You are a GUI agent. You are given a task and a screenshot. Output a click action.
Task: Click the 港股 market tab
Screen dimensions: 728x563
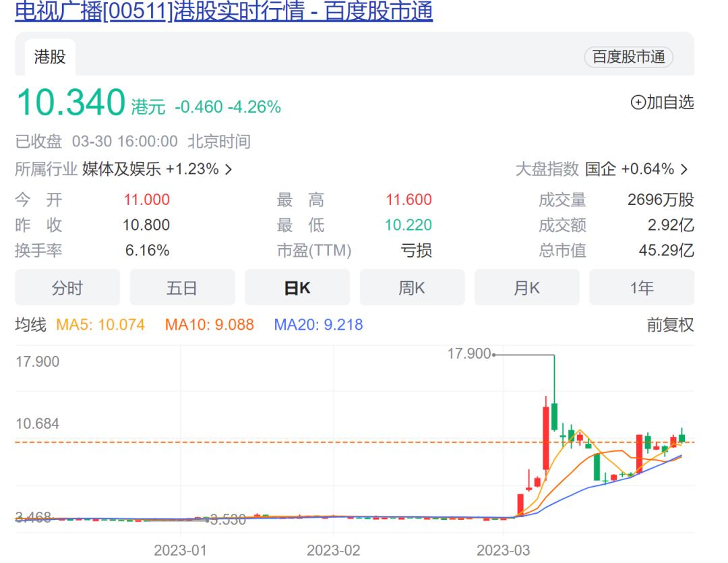[x=48, y=57]
